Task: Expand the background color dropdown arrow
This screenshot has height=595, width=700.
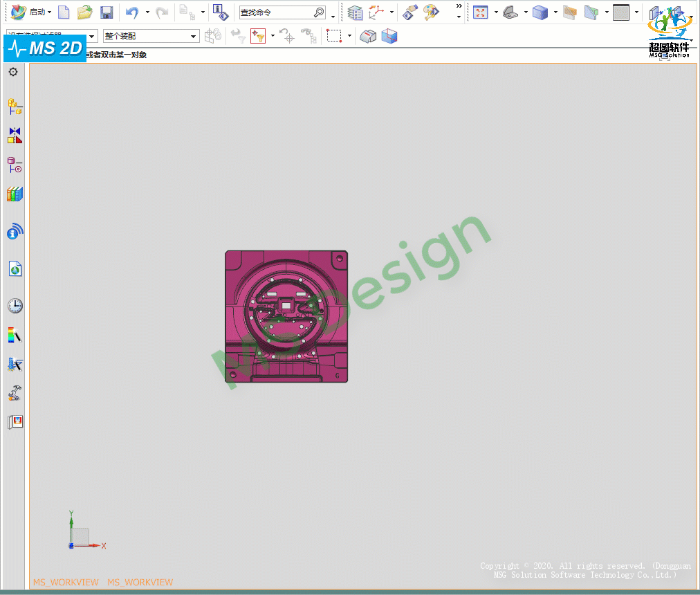Action: tap(636, 12)
